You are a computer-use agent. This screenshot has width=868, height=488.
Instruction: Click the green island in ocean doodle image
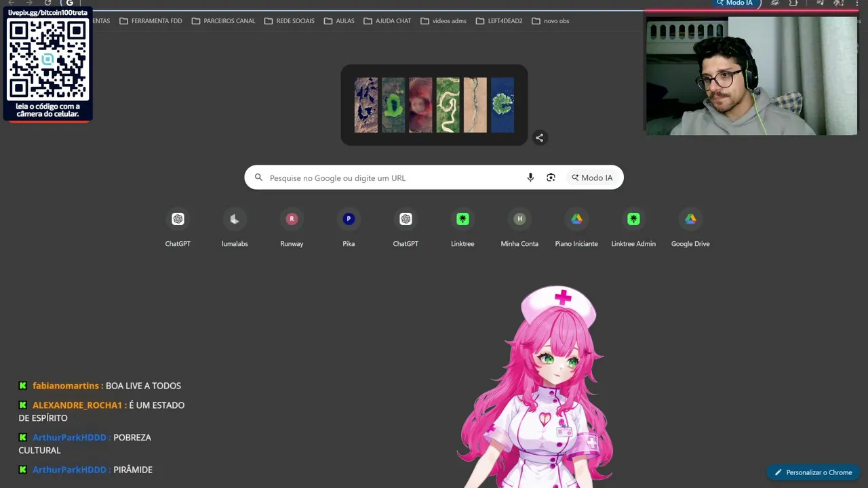click(502, 105)
